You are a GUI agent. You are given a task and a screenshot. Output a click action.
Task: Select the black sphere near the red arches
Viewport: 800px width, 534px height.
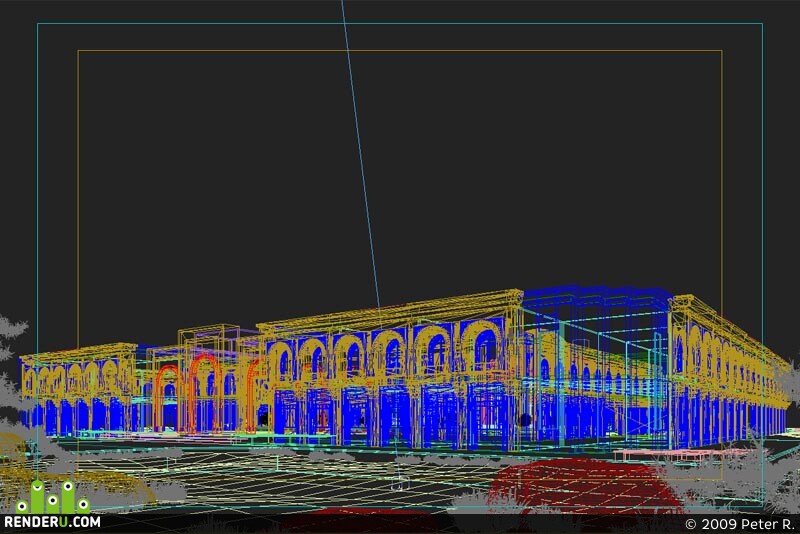(x=264, y=419)
